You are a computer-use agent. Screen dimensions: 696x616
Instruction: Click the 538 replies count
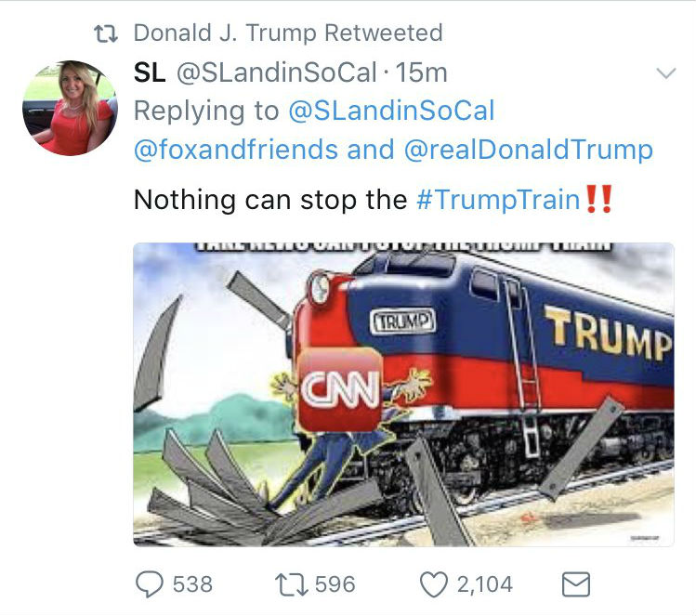[192, 583]
